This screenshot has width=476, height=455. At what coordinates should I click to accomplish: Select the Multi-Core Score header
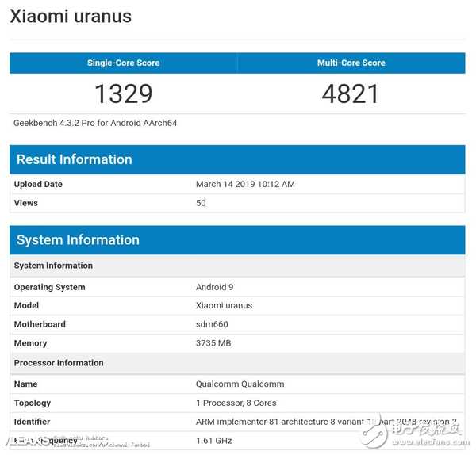tap(351, 63)
